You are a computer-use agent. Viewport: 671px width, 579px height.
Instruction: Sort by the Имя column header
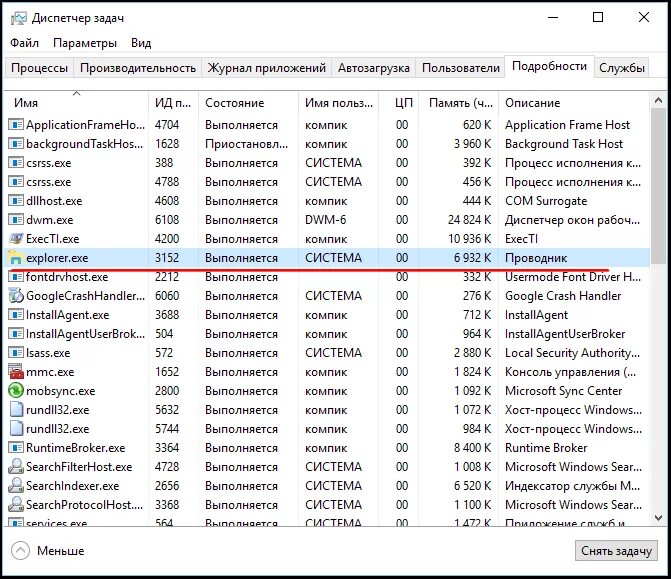pos(77,103)
